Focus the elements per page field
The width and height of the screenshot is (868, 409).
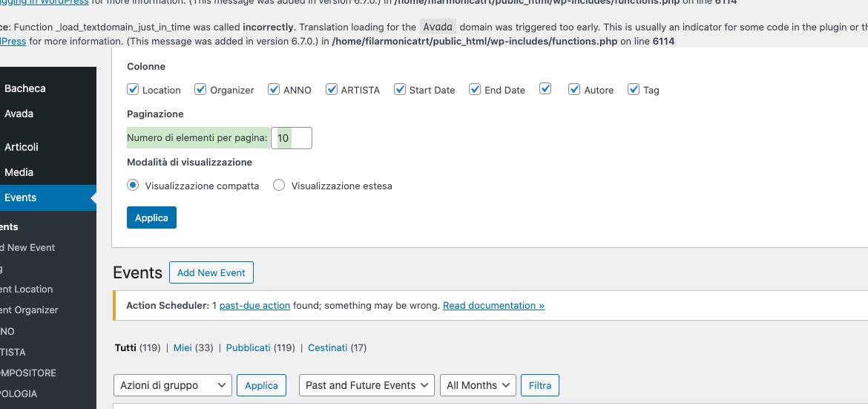click(x=291, y=138)
